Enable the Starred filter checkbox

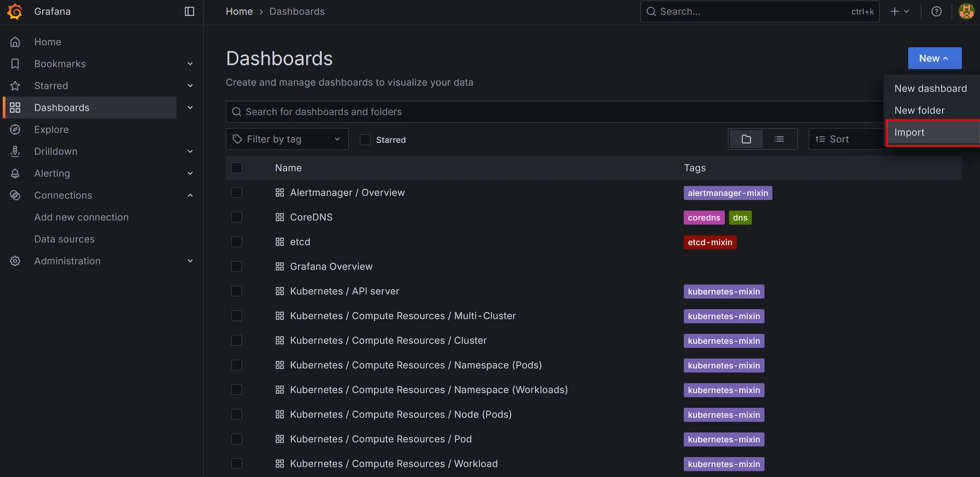click(x=365, y=140)
